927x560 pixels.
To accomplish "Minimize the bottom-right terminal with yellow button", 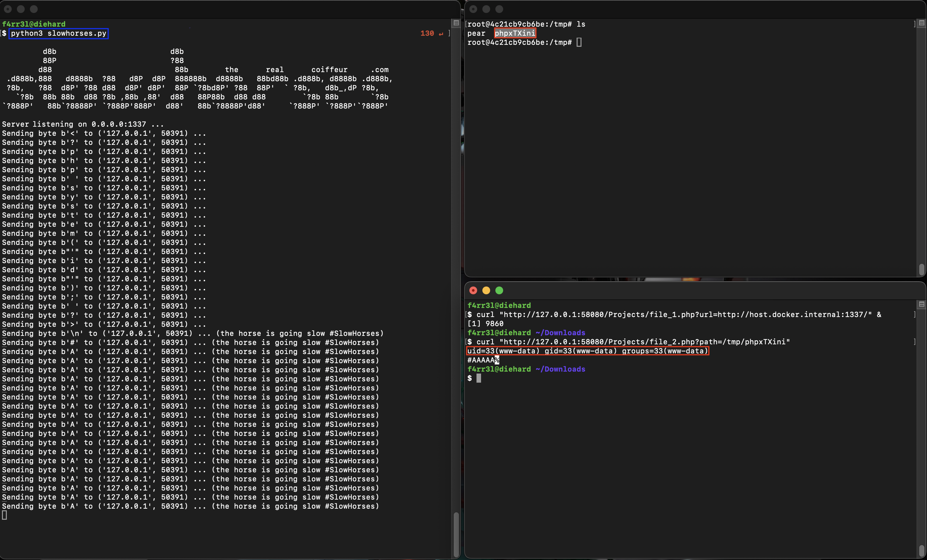I will (486, 290).
